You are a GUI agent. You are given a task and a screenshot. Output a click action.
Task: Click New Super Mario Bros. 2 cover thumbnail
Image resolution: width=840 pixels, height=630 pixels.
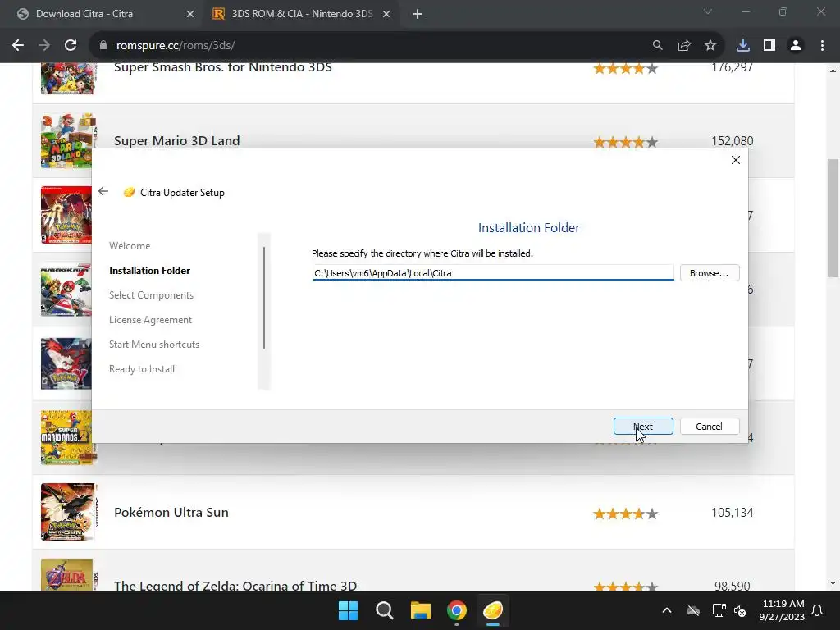tap(67, 438)
